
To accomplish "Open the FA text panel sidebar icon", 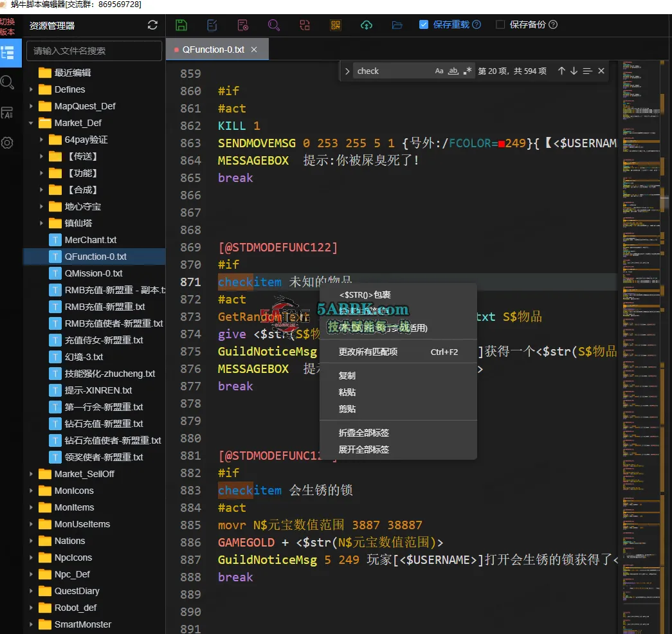I will (7, 113).
